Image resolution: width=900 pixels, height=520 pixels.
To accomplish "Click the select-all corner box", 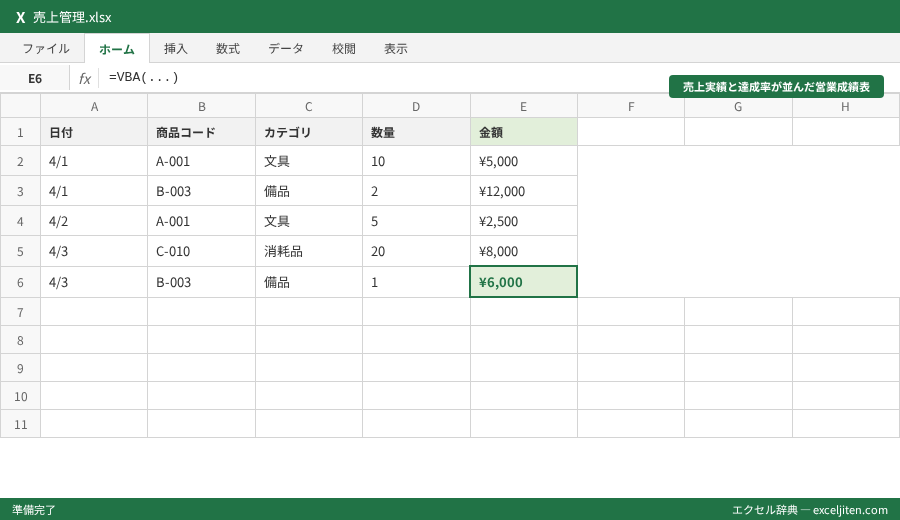I will [x=20, y=106].
